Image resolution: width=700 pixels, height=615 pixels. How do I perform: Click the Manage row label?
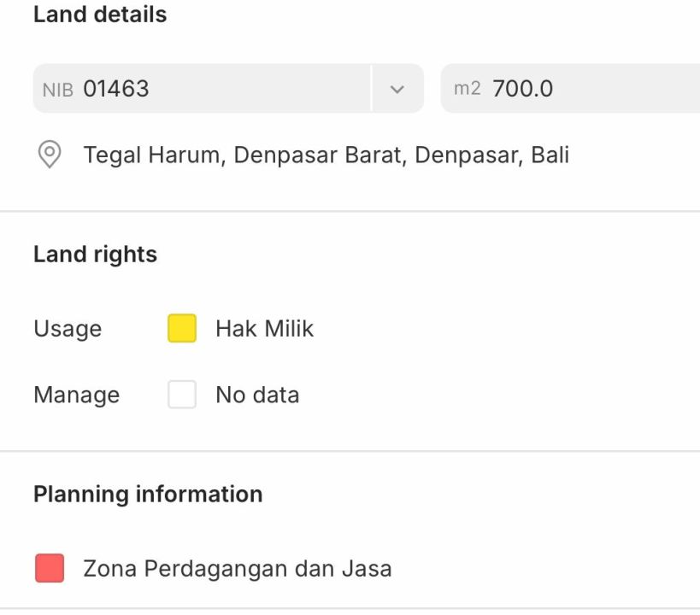(76, 395)
